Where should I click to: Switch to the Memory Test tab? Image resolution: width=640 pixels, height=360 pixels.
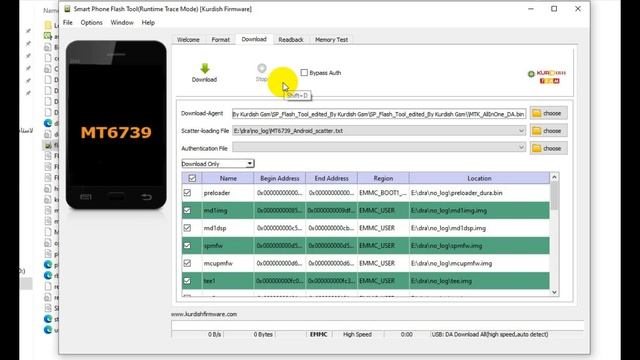(x=331, y=40)
